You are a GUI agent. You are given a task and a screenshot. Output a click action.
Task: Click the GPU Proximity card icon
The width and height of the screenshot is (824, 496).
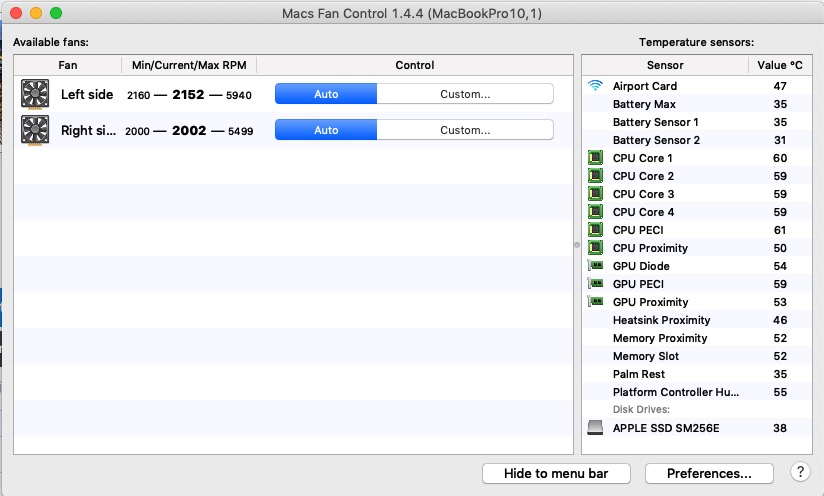595,302
